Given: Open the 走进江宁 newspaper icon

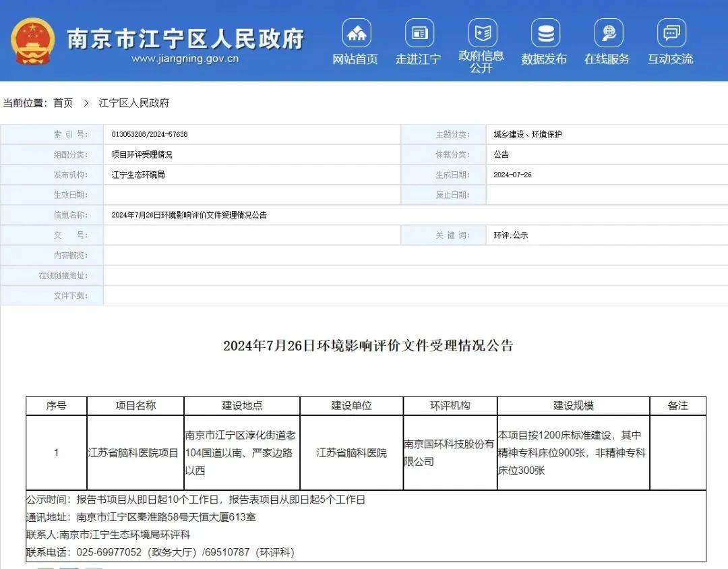Looking at the screenshot, I should (419, 32).
